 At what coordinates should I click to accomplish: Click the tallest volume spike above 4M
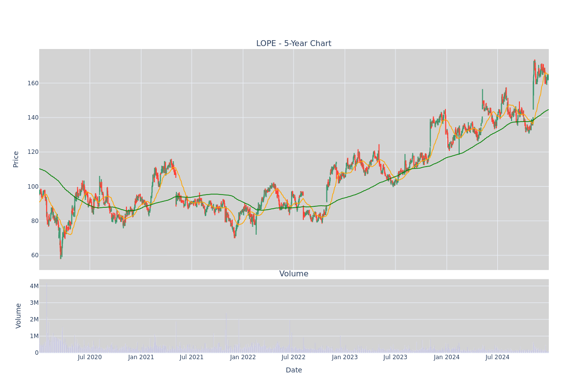(47, 318)
